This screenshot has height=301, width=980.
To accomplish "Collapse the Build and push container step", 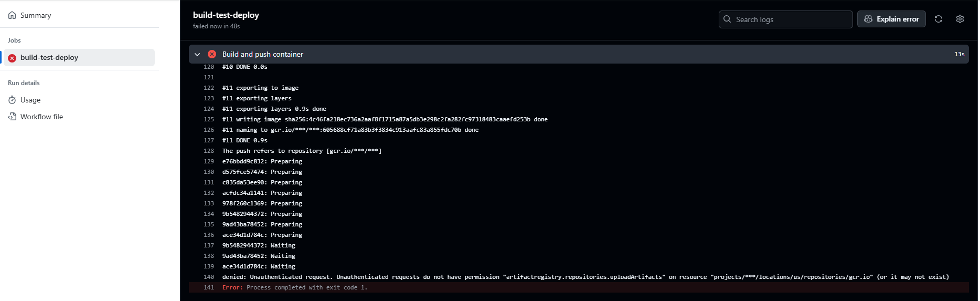I will [197, 54].
